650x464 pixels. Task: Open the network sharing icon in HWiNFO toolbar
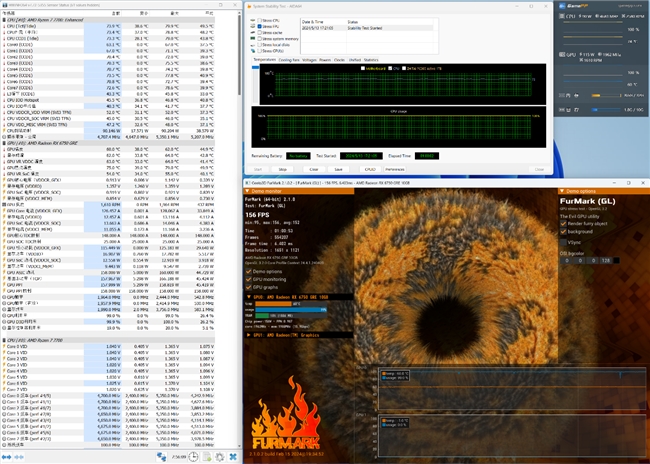[161, 457]
